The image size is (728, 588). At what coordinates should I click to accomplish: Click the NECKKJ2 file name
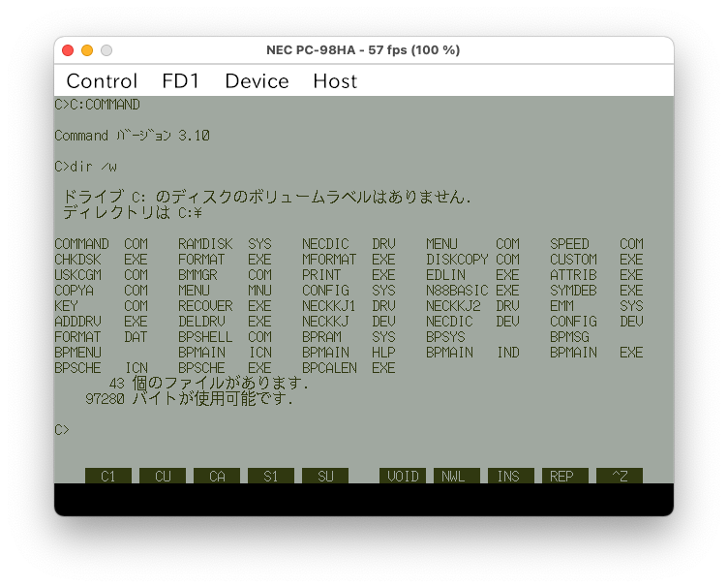453,305
